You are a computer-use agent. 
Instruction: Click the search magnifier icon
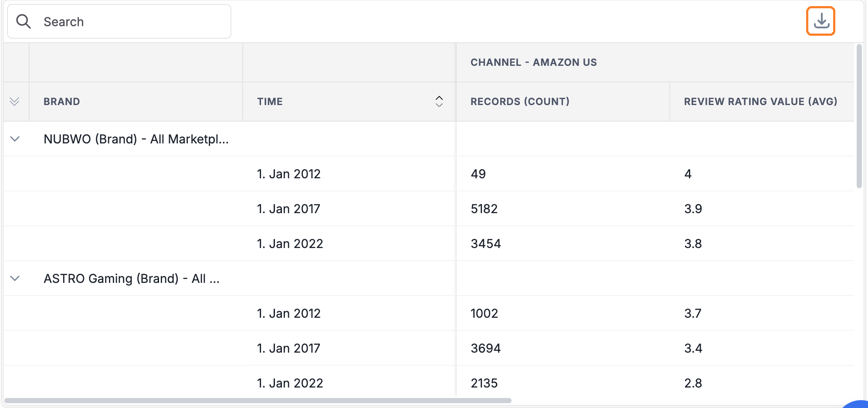point(23,21)
